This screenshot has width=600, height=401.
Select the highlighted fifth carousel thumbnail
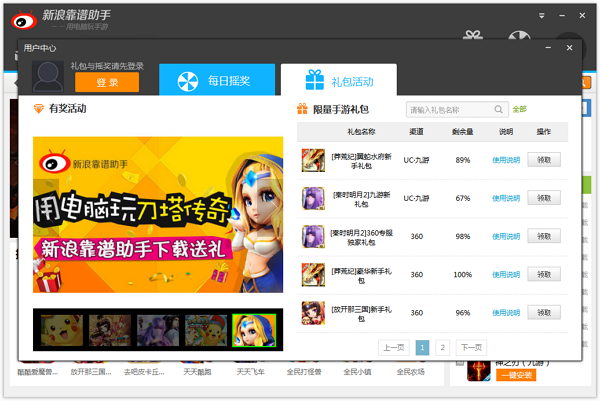click(254, 330)
